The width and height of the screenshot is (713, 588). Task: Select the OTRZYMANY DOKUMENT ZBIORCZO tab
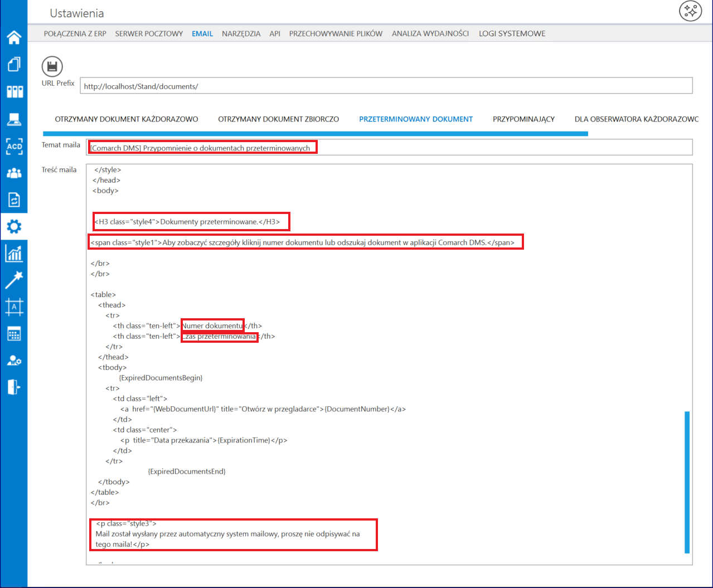tap(279, 119)
